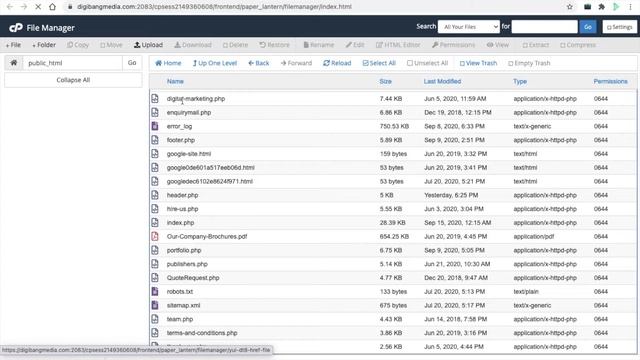This screenshot has height=360, width=640.
Task: Open View Trash
Action: point(478,63)
